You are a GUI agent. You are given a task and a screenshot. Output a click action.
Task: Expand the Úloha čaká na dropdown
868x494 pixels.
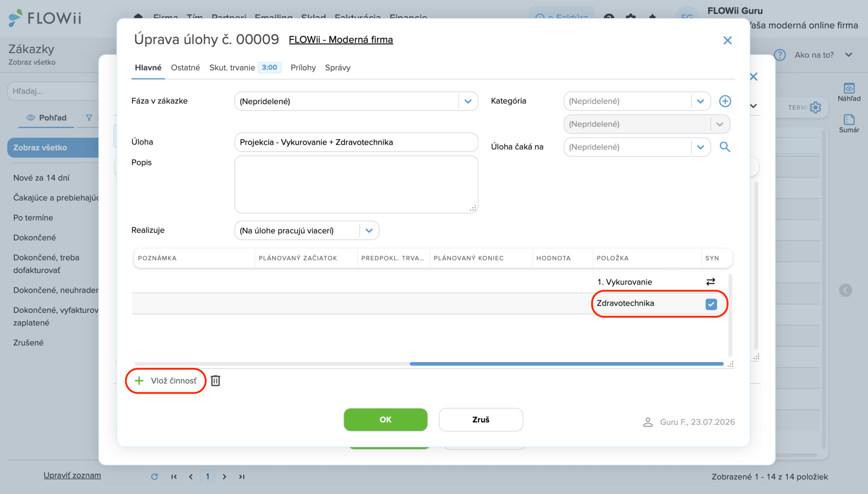[701, 147]
